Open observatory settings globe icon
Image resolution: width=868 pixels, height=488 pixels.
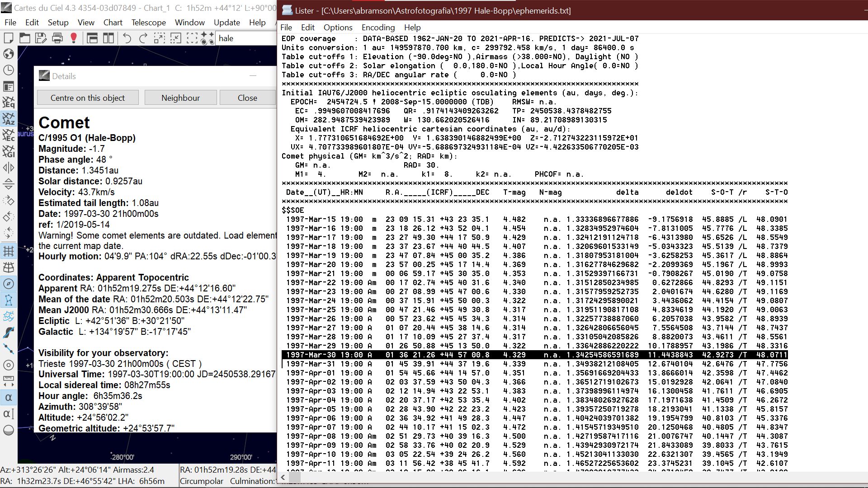pos(9,54)
